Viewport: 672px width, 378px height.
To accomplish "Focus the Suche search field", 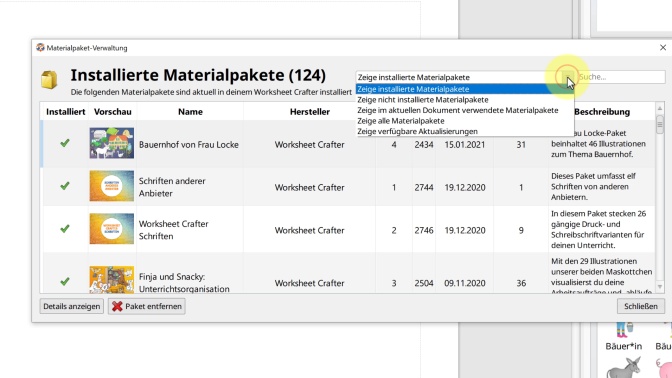I will [621, 77].
